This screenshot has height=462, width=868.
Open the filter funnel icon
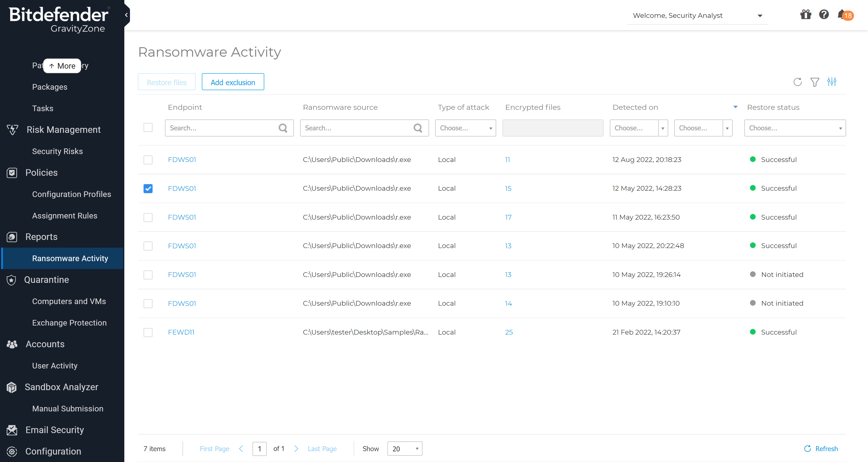pos(815,82)
